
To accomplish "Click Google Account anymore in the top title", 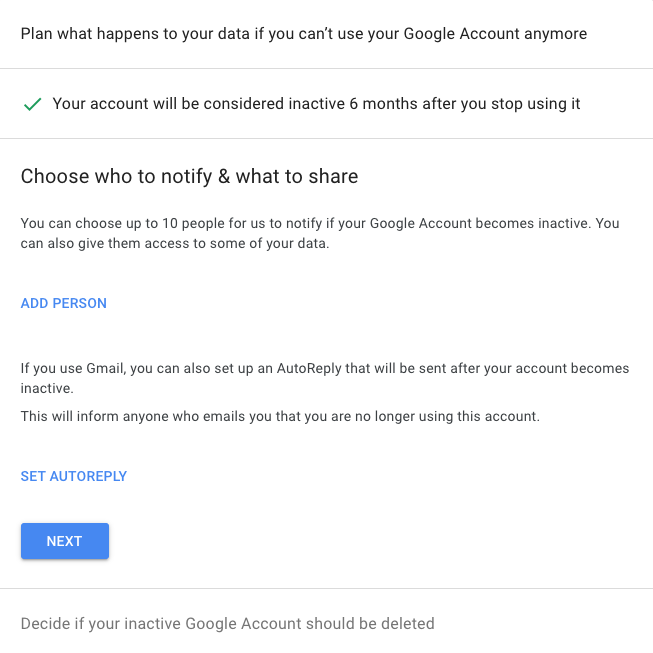I will click(495, 34).
